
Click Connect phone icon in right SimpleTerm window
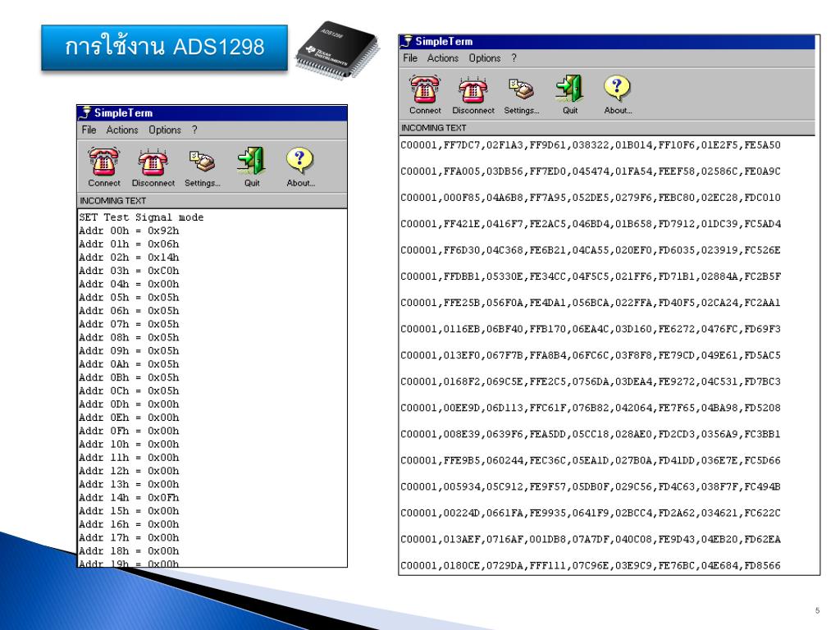(x=425, y=89)
